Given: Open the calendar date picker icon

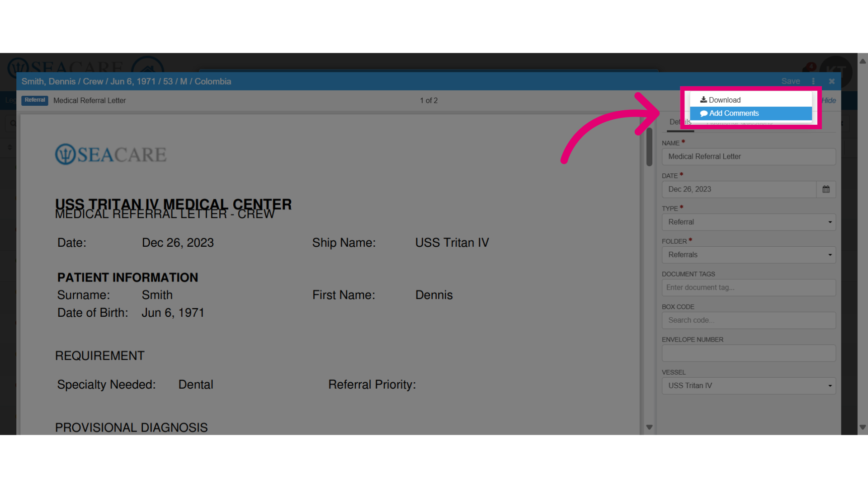Looking at the screenshot, I should coord(826,189).
